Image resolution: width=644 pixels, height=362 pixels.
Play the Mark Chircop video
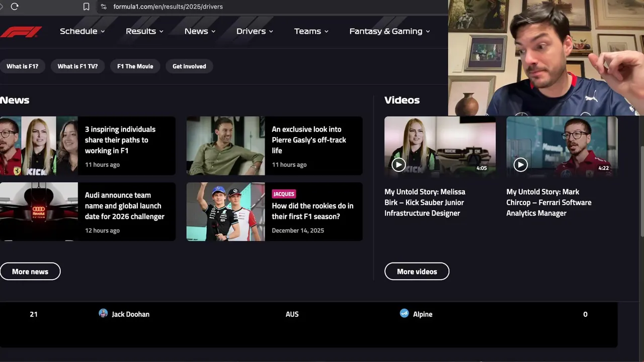point(520,164)
